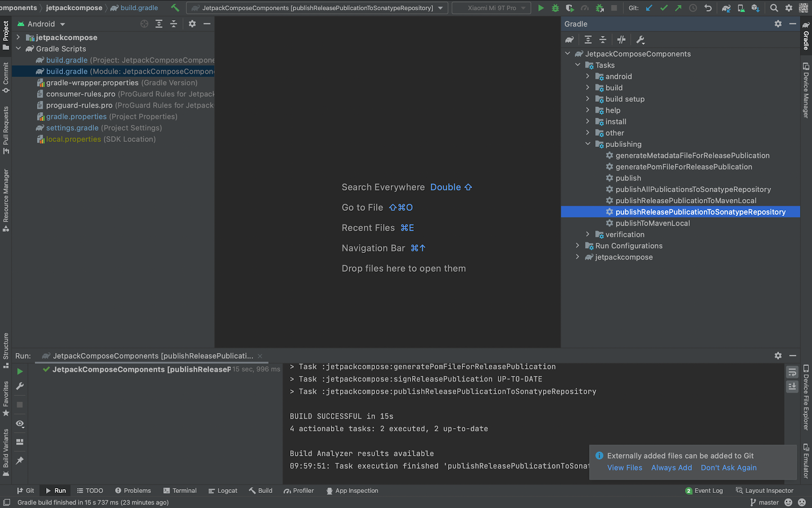The height and width of the screenshot is (508, 812).
Task: Start debugging with the green bug icon
Action: [555, 8]
